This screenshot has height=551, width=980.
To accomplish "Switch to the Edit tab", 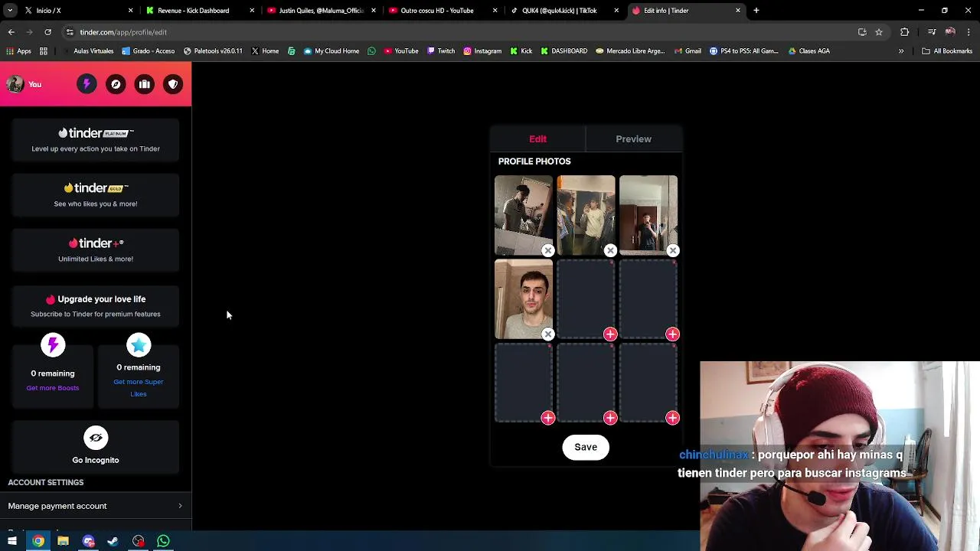I will (x=537, y=139).
